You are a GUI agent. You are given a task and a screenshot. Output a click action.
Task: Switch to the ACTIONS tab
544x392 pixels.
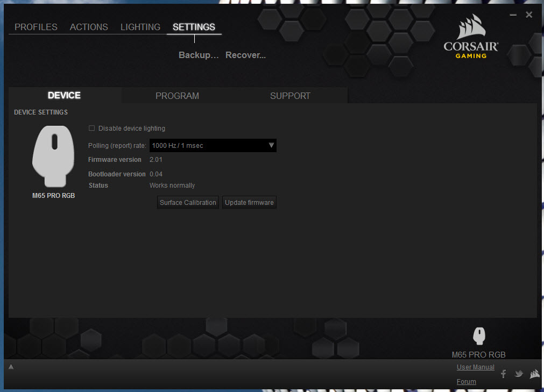[x=89, y=27]
